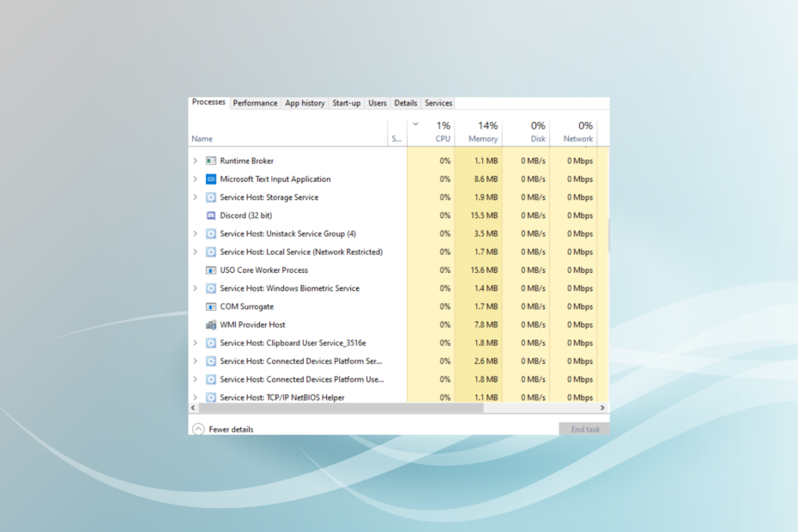This screenshot has height=532, width=798.
Task: Click the Fewer details circle arrow icon
Action: (x=198, y=429)
